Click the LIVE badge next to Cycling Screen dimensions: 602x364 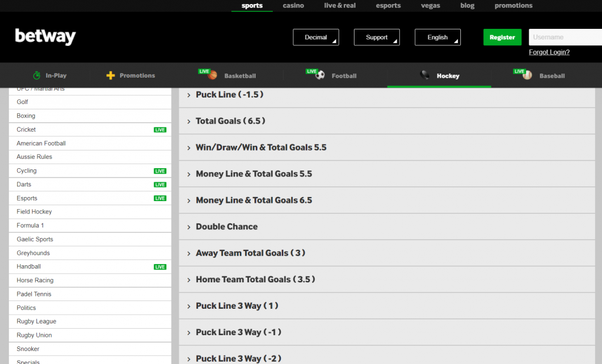(160, 171)
